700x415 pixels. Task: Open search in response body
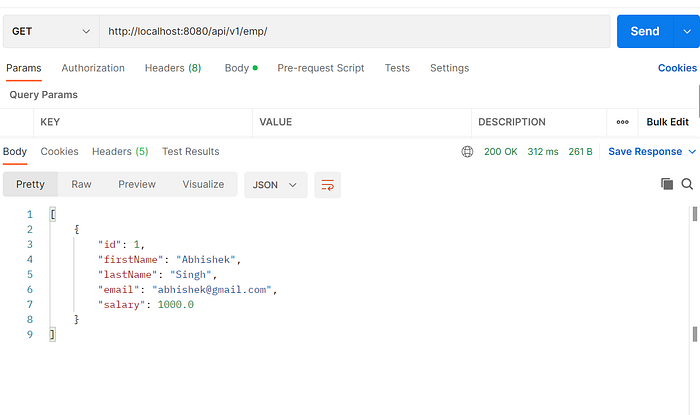coord(687,184)
